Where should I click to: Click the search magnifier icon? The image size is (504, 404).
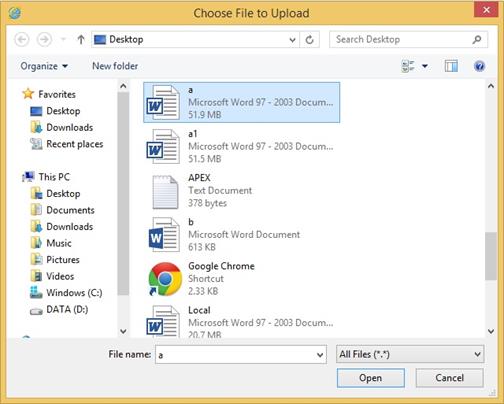tap(477, 40)
